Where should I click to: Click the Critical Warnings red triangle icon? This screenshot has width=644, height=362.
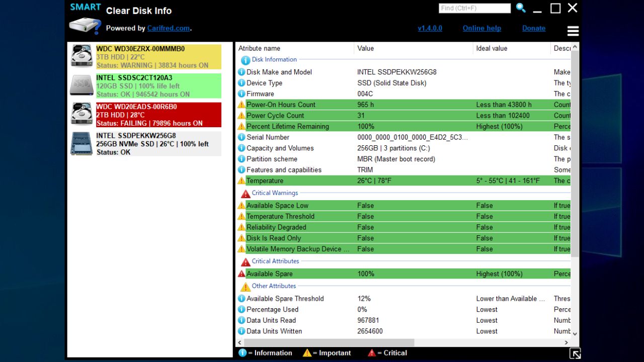[x=246, y=194]
